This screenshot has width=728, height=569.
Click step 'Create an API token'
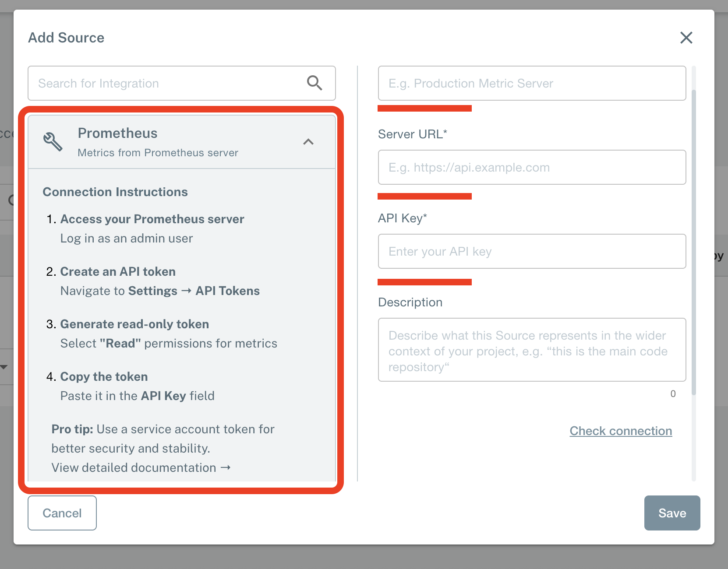pyautogui.click(x=118, y=271)
